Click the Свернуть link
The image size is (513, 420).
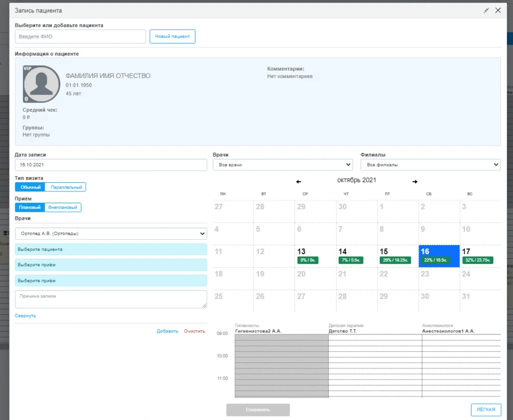pos(25,316)
